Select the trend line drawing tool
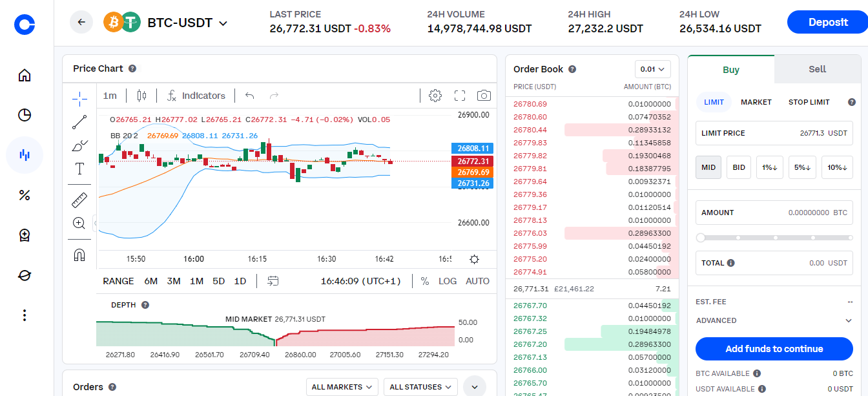 pos(79,121)
